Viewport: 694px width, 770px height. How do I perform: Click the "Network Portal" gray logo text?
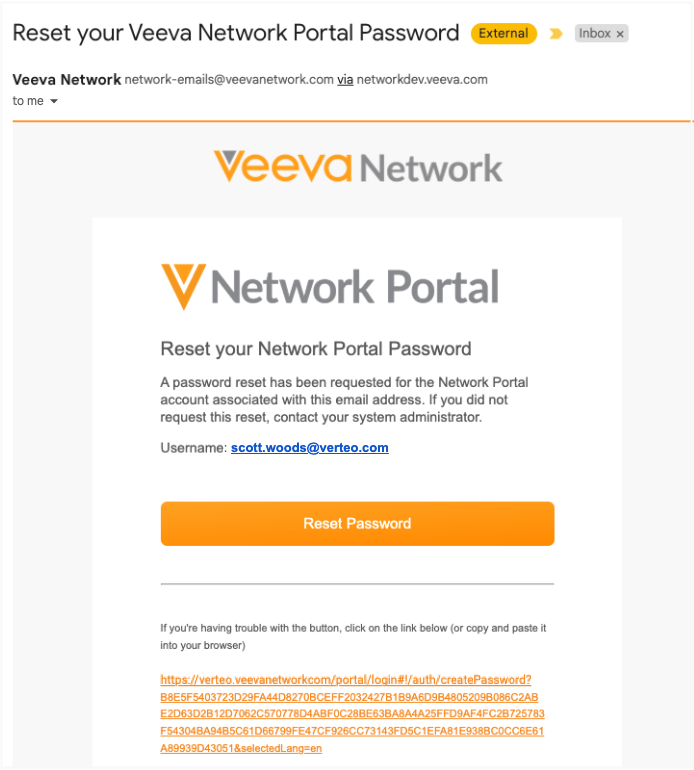tap(355, 287)
